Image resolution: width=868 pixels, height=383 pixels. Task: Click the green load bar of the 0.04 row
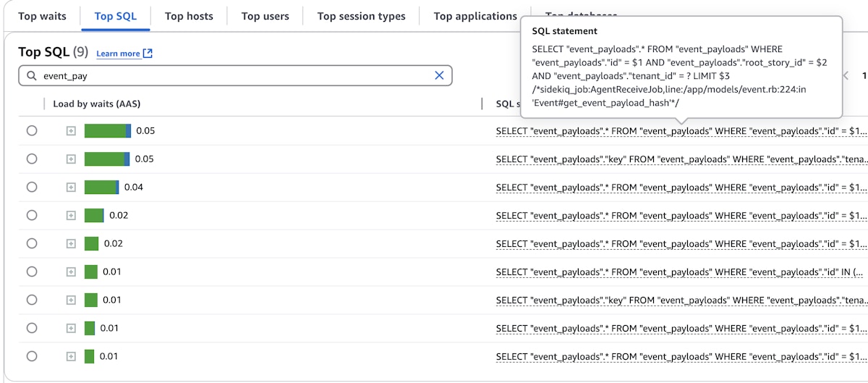click(x=101, y=188)
